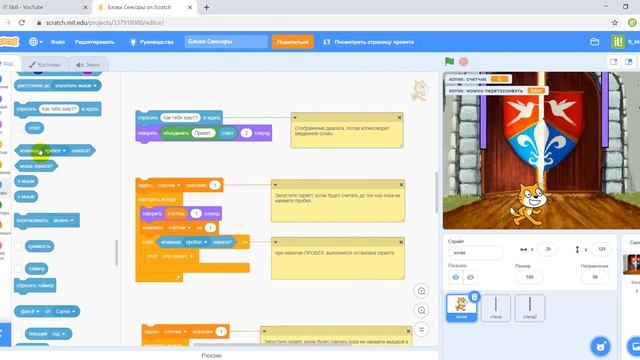
Task: Delete the ПРОБЕЛ comment
Action: 401,242
